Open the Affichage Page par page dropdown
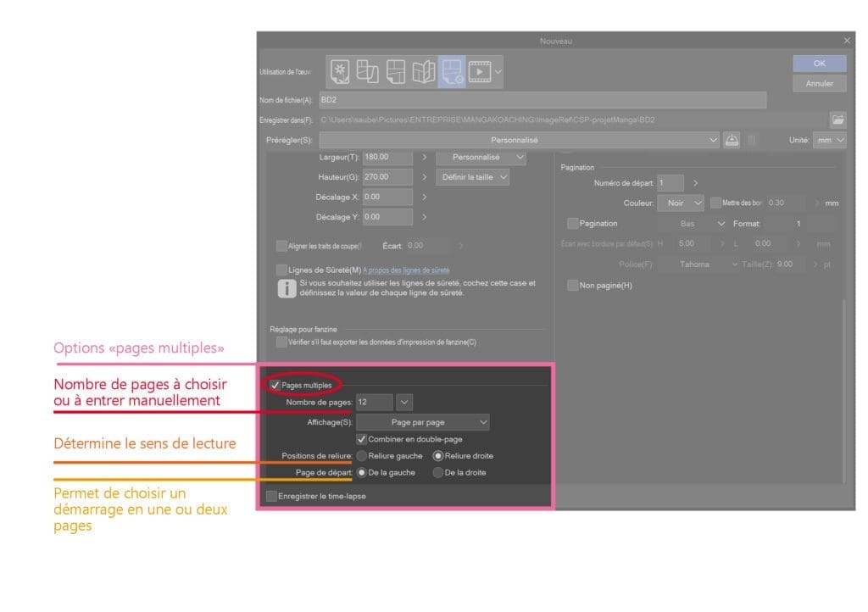The width and height of the screenshot is (868, 612). 422,422
